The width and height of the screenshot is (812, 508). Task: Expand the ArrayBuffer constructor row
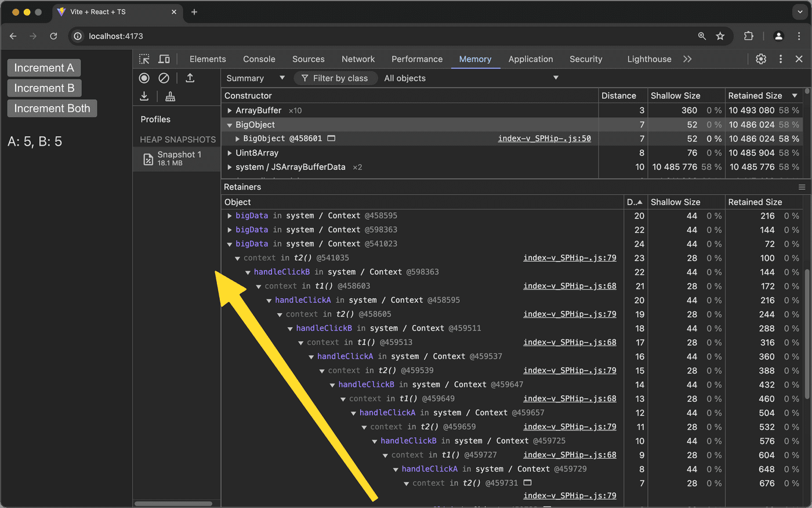(x=230, y=110)
